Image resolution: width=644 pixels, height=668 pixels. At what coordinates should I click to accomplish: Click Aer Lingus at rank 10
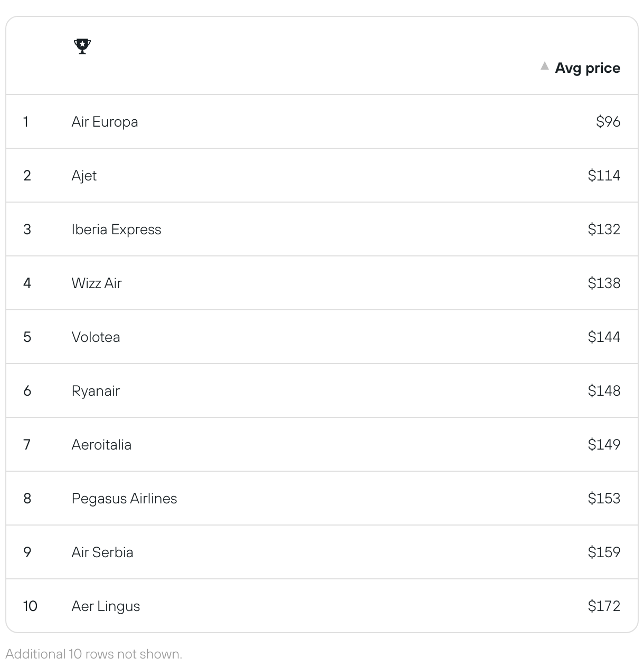coord(106,606)
